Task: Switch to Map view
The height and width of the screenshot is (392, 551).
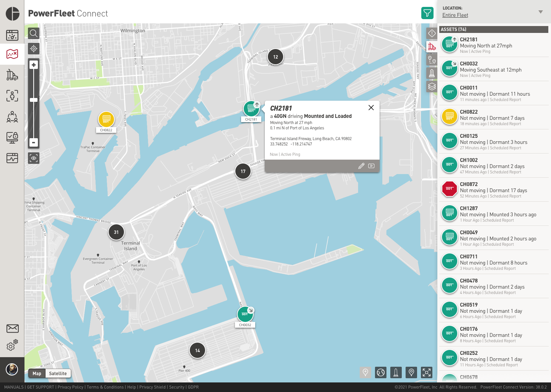Action: 37,373
